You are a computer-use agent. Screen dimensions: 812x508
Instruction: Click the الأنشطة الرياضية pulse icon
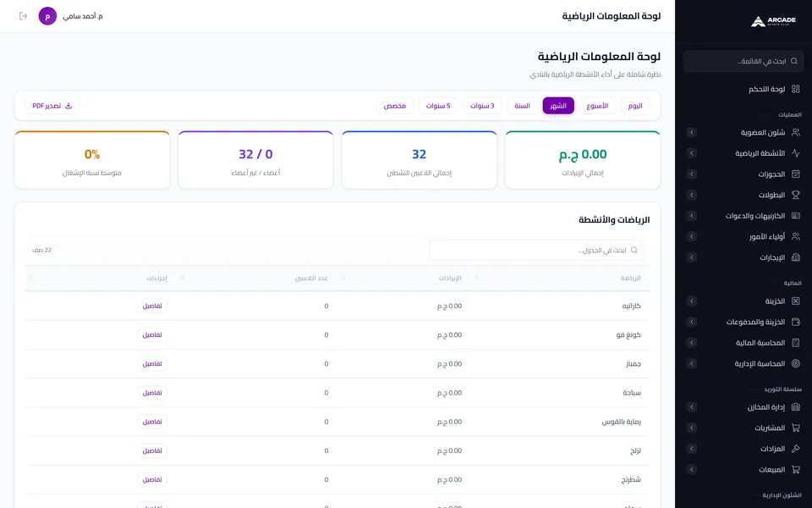[796, 153]
